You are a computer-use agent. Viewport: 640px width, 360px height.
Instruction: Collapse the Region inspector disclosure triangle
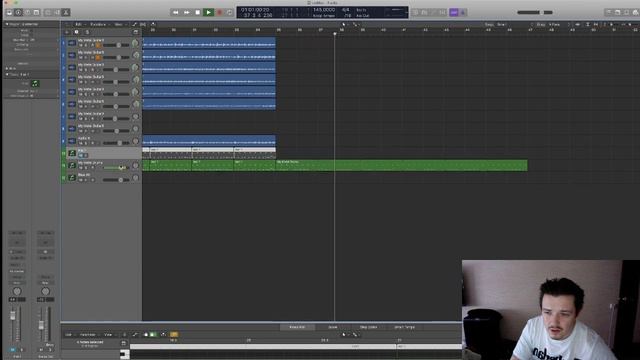[7, 24]
